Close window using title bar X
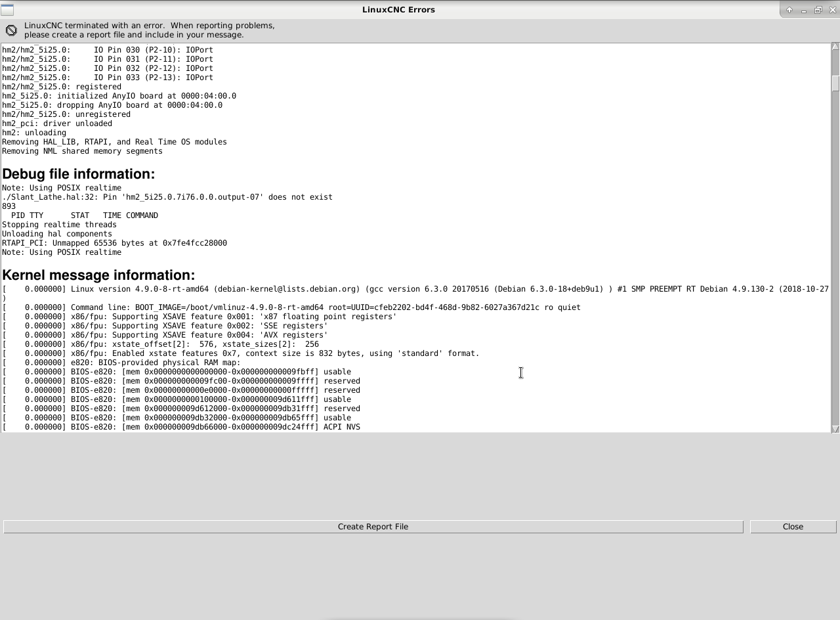 click(832, 10)
